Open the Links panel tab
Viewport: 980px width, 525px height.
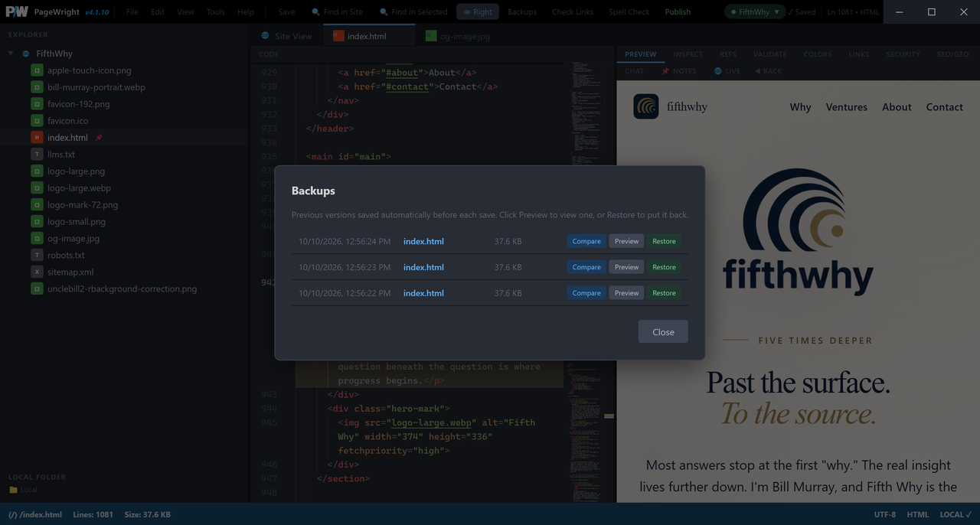[x=859, y=54]
